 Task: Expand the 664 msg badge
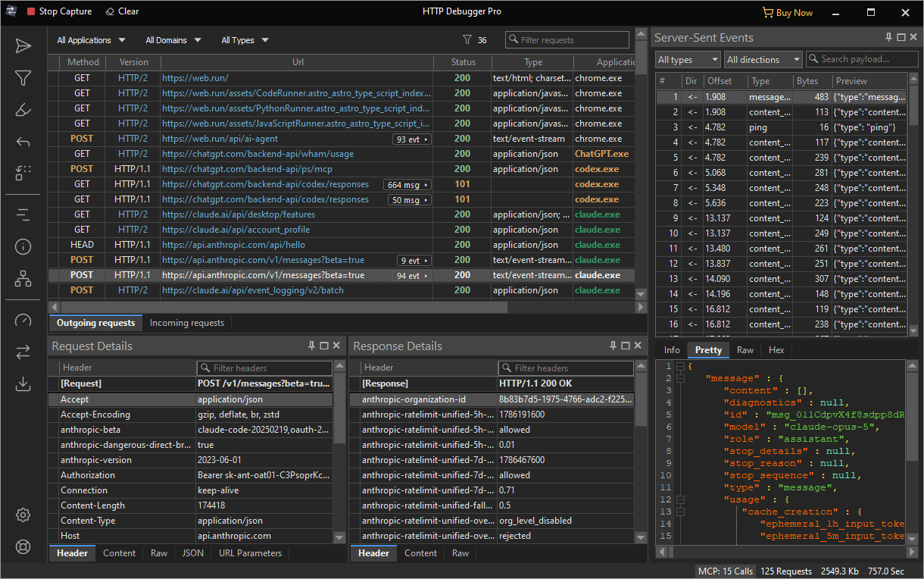(407, 185)
